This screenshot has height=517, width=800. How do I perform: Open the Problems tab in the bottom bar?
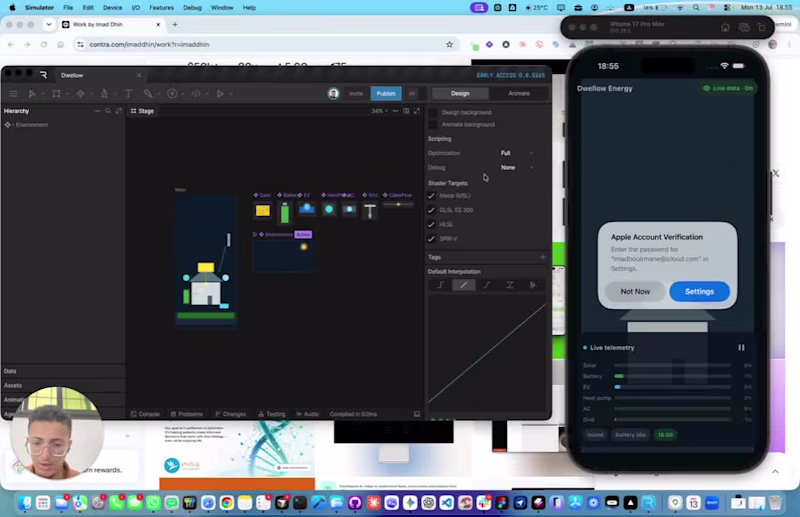click(187, 414)
